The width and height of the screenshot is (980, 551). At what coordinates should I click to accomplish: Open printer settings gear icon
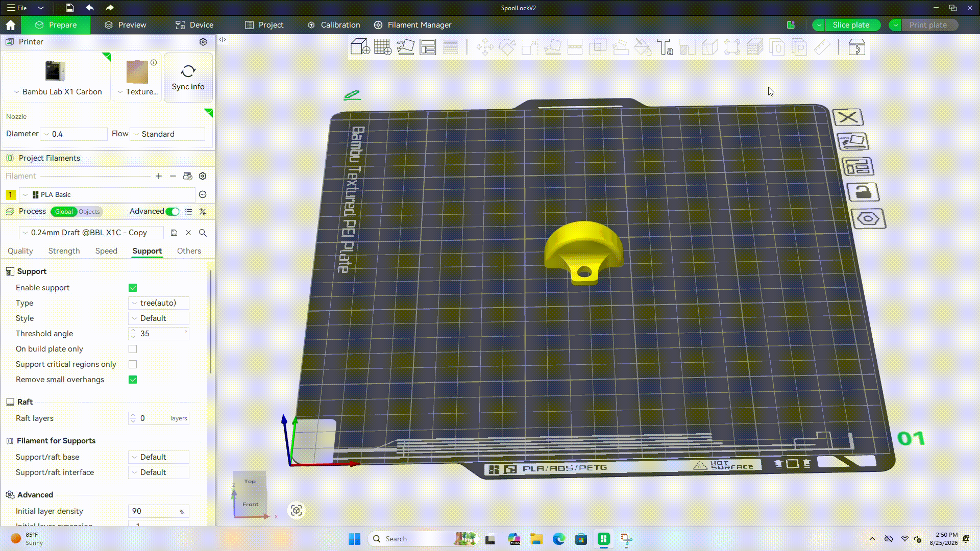pyautogui.click(x=203, y=42)
